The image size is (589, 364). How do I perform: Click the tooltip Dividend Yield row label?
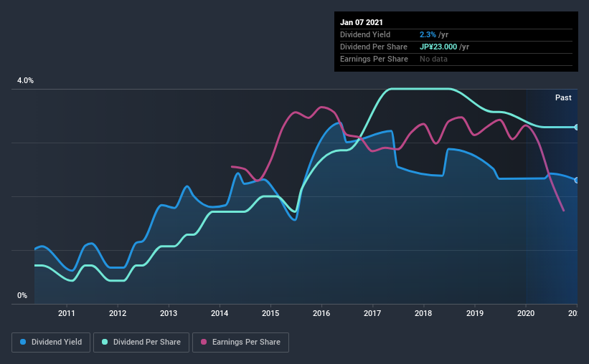tap(365, 35)
